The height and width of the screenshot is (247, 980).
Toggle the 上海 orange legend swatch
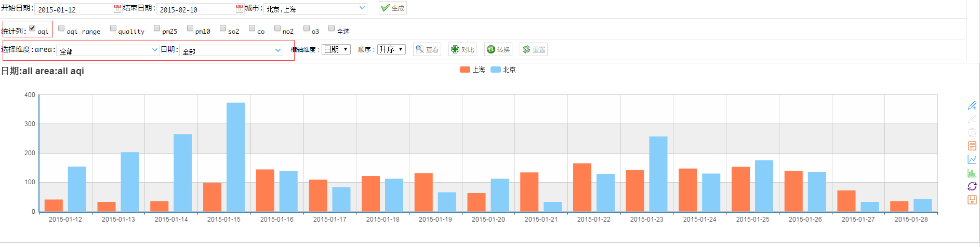(x=465, y=70)
